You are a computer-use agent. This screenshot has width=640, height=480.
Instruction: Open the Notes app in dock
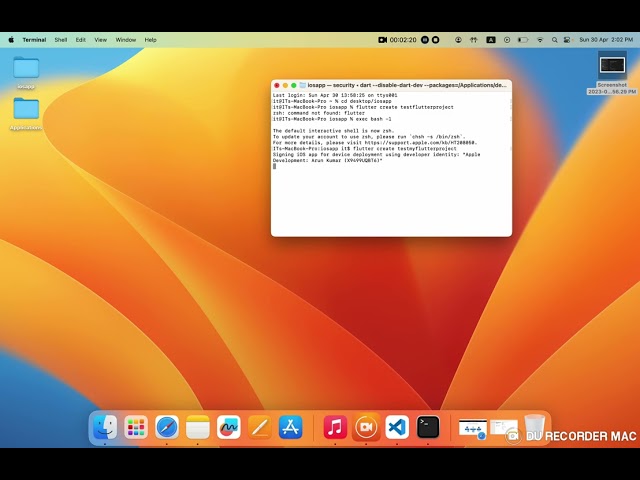(x=198, y=427)
